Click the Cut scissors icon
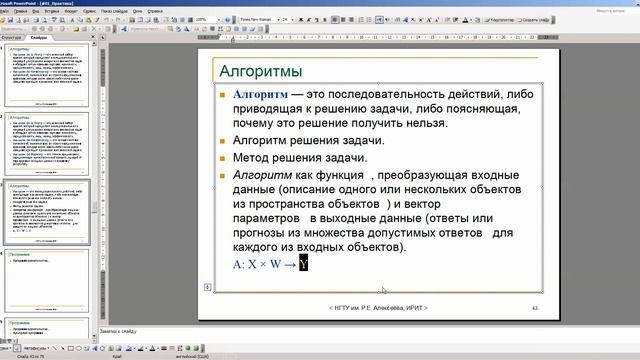 coord(72,20)
